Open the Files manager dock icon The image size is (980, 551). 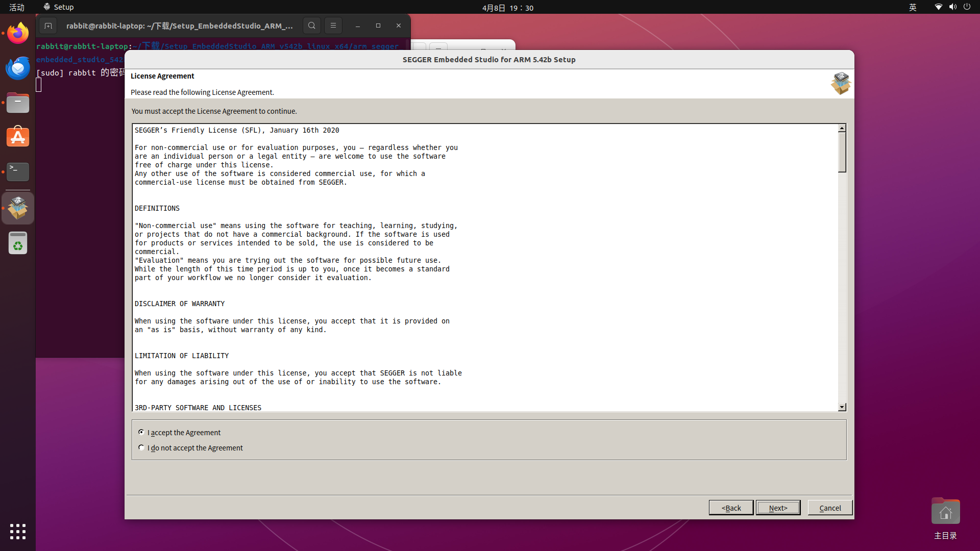point(18,103)
